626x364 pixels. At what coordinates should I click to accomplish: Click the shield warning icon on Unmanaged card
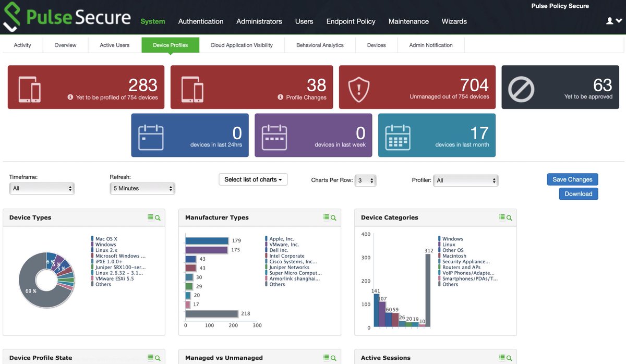click(359, 89)
